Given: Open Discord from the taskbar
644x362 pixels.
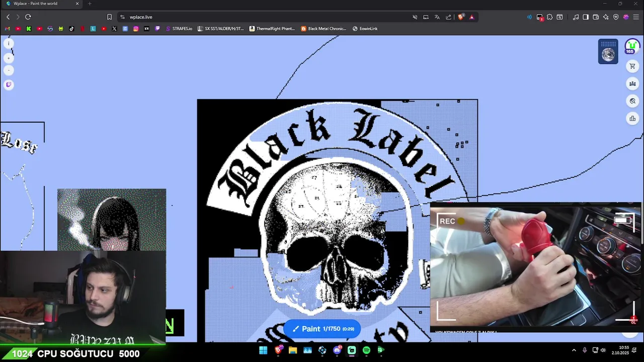Looking at the screenshot, I should click(x=337, y=350).
